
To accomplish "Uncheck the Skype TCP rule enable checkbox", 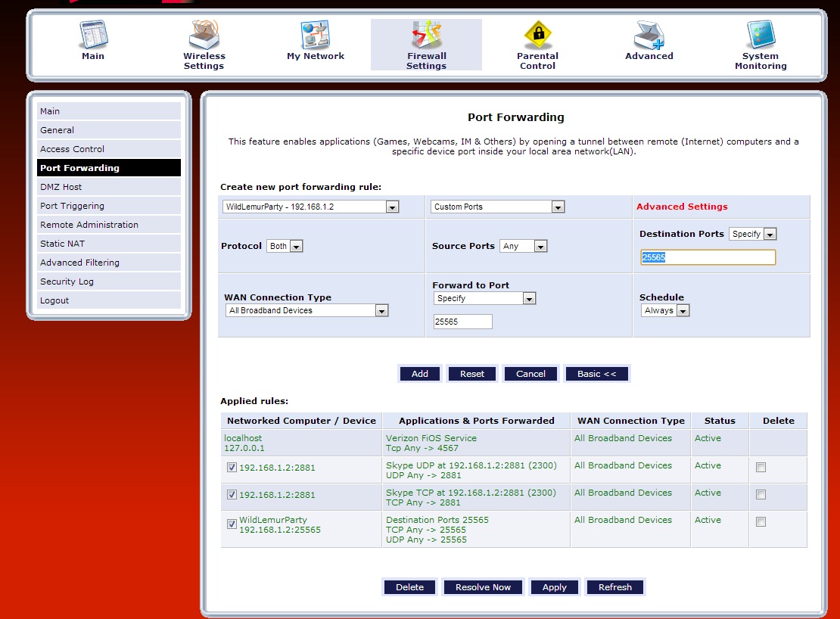I will [232, 495].
